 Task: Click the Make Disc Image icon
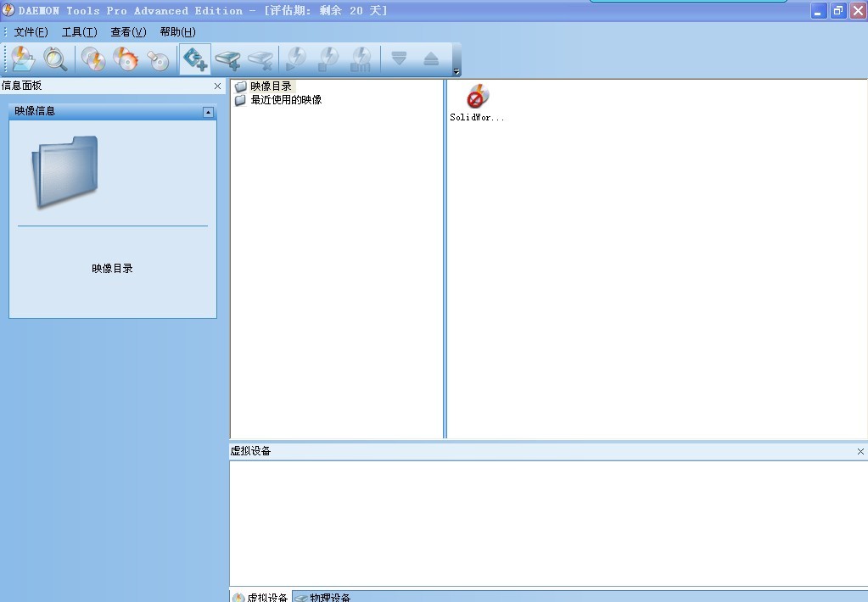click(x=93, y=59)
